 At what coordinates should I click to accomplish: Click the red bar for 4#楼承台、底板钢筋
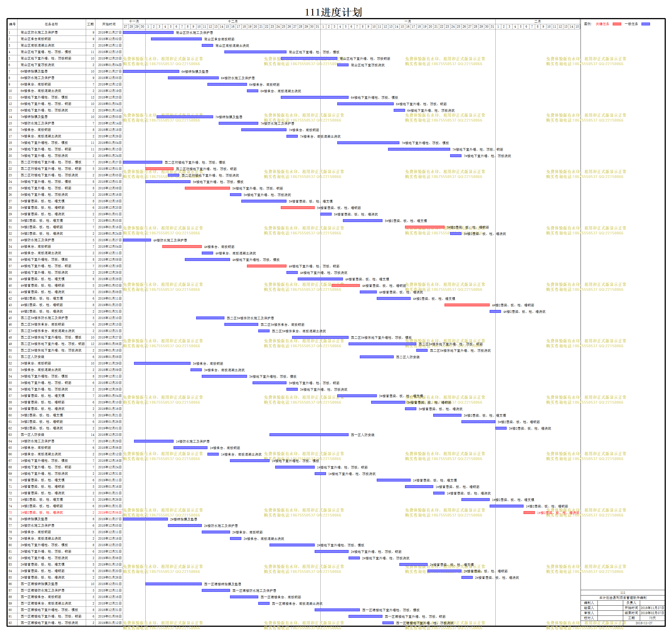(x=182, y=247)
